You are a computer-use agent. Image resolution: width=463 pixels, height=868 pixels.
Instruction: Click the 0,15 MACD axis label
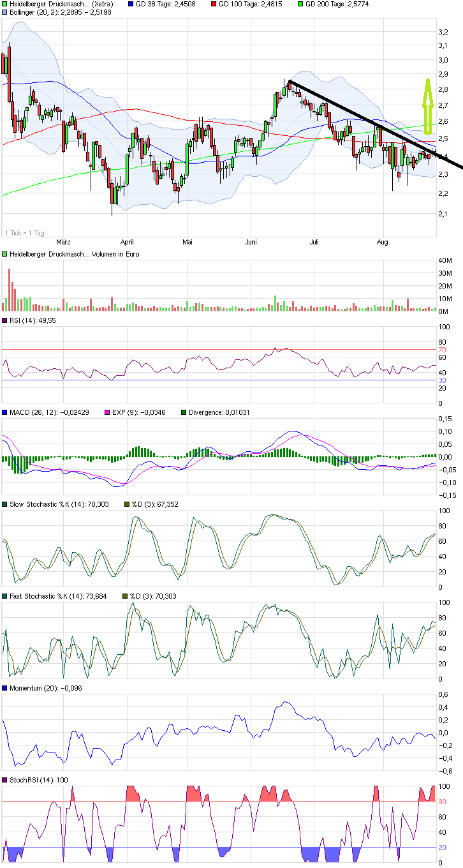444,419
